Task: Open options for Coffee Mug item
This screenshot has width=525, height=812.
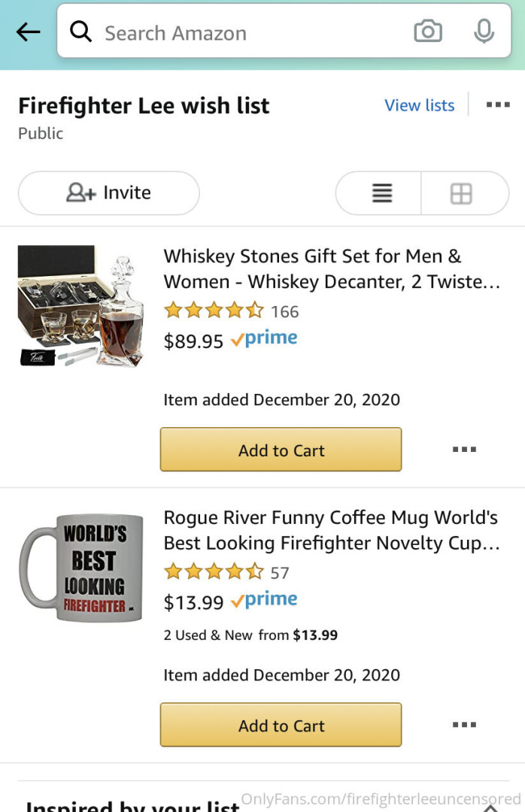Action: click(464, 725)
